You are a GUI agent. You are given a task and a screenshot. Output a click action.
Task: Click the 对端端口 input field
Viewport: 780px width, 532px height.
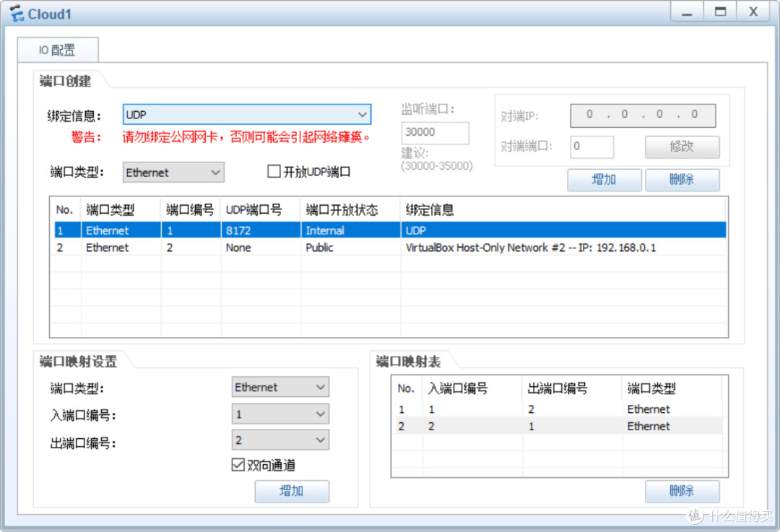[591, 147]
